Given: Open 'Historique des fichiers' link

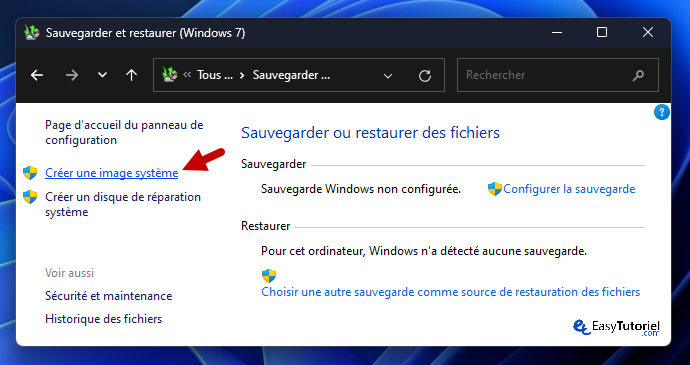Looking at the screenshot, I should (x=103, y=319).
